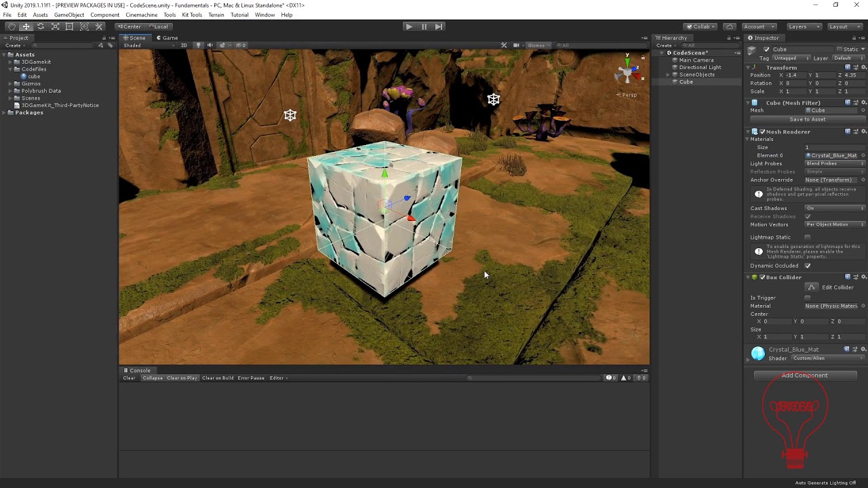
Task: Toggle scene lighting bulb icon
Action: [x=198, y=45]
